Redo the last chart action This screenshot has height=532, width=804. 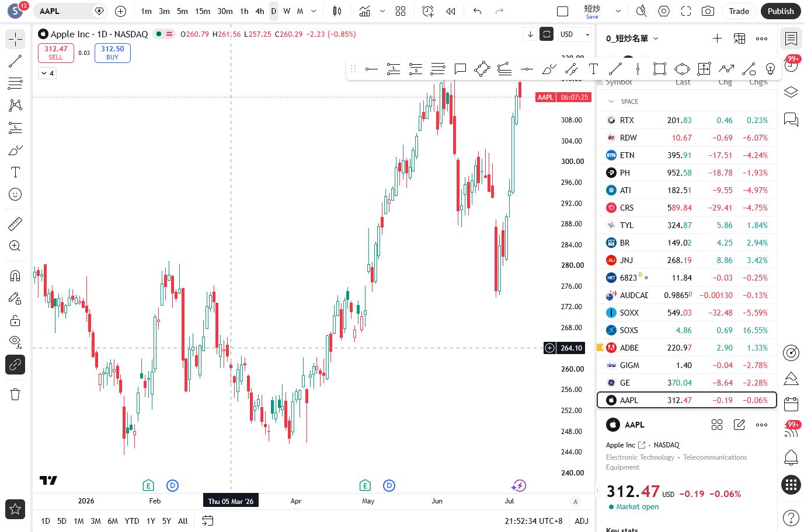click(x=499, y=11)
